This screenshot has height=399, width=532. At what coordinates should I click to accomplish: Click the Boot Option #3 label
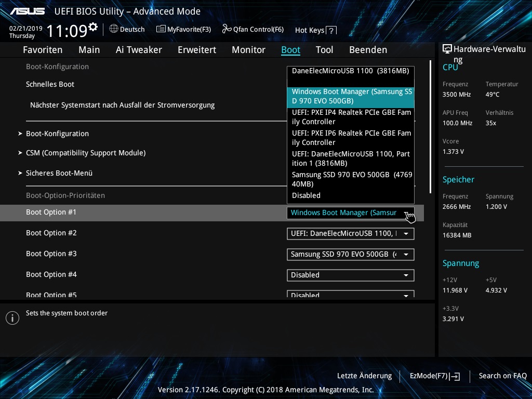[x=51, y=254]
